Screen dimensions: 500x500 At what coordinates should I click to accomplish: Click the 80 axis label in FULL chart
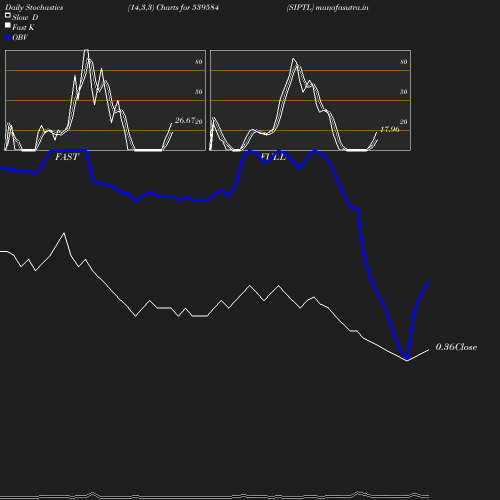click(404, 62)
